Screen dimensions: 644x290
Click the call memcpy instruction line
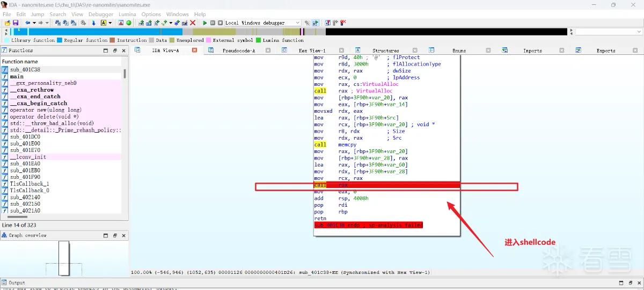(x=335, y=144)
